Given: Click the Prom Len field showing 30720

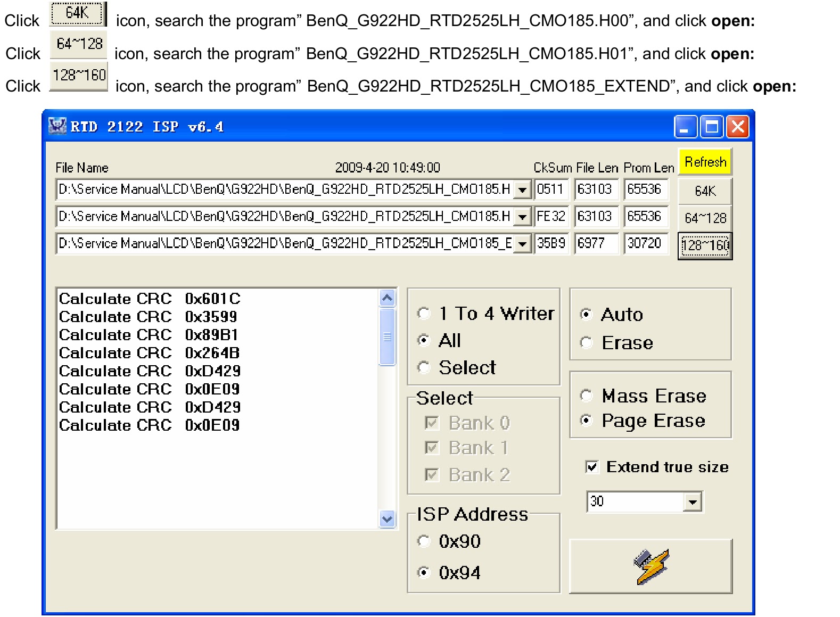Looking at the screenshot, I should (646, 244).
